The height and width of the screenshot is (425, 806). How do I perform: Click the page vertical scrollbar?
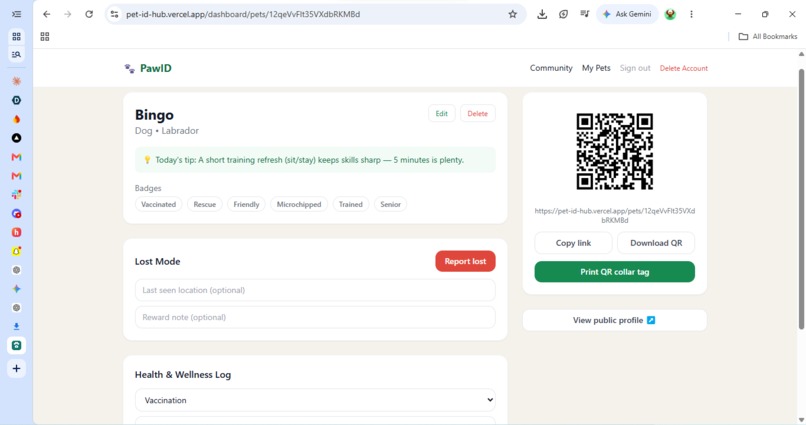pyautogui.click(x=801, y=199)
